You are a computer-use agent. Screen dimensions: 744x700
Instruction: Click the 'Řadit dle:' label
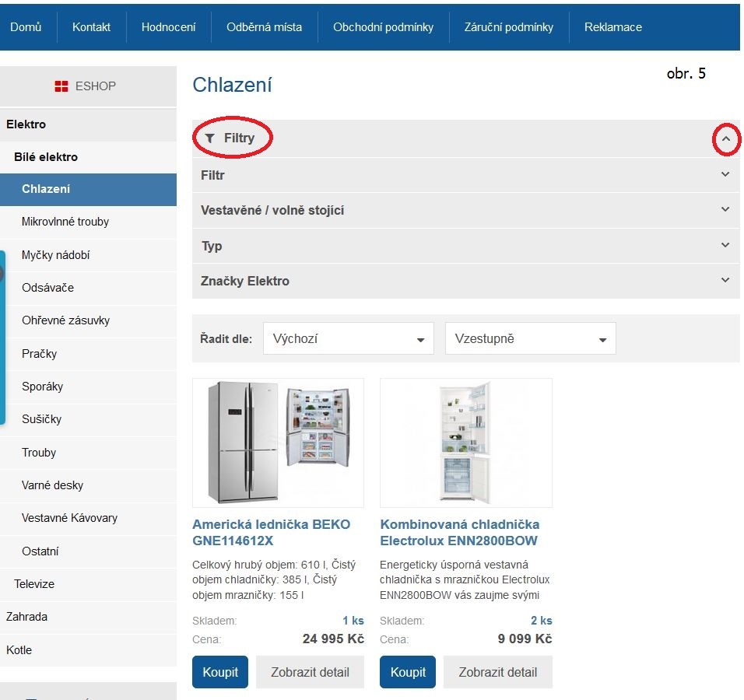coord(226,338)
